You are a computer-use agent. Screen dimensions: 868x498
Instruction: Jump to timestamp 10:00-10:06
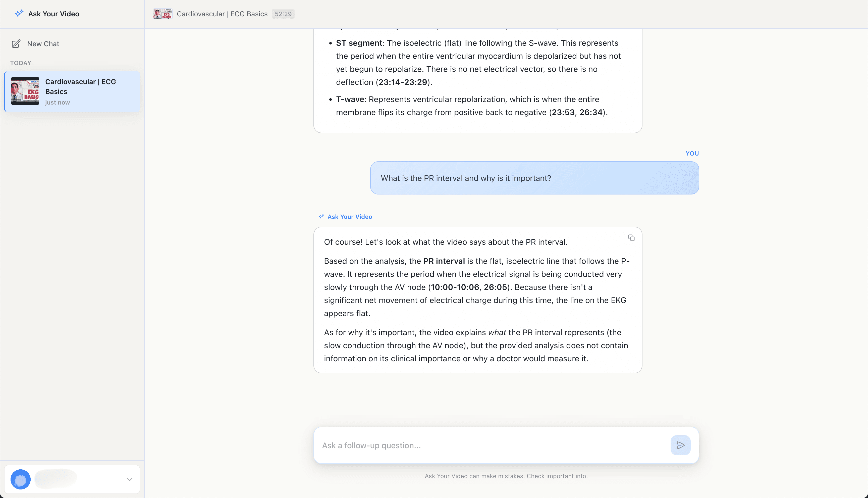point(455,287)
